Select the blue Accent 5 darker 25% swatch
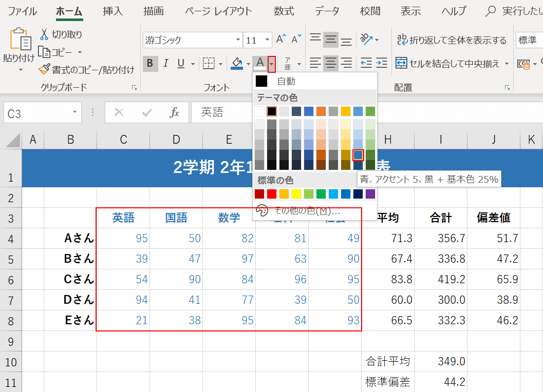The image size is (543, 392). point(358,155)
